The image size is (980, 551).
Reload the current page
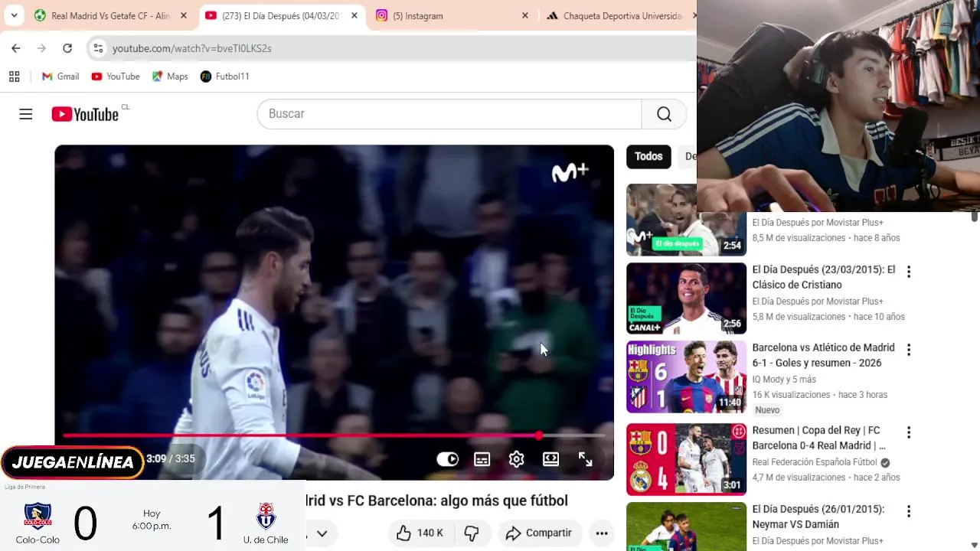tap(67, 48)
